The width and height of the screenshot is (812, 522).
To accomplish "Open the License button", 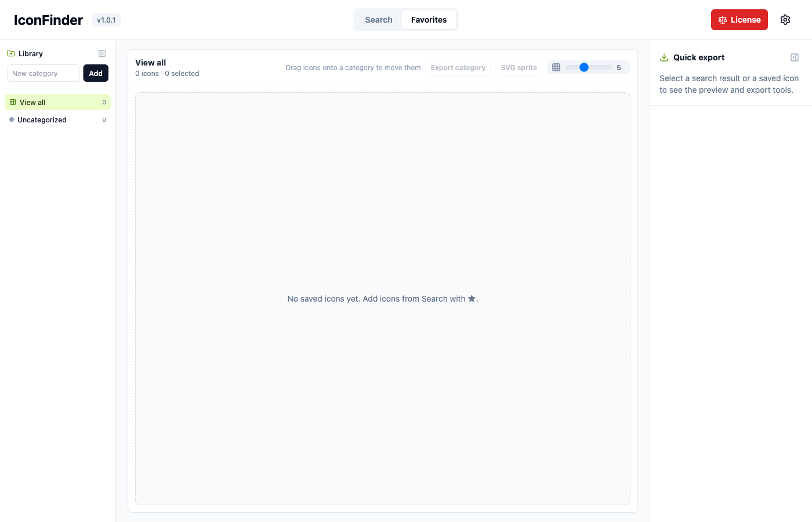I will click(x=739, y=20).
